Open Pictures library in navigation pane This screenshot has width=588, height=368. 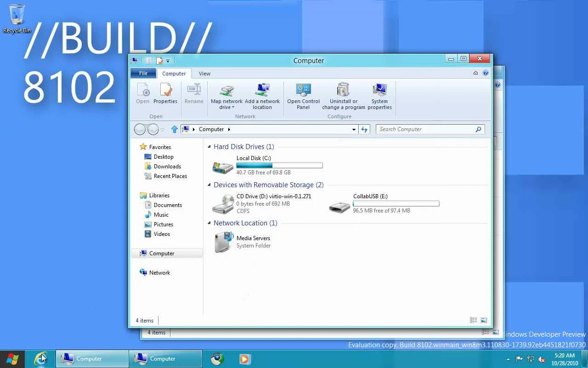159,224
